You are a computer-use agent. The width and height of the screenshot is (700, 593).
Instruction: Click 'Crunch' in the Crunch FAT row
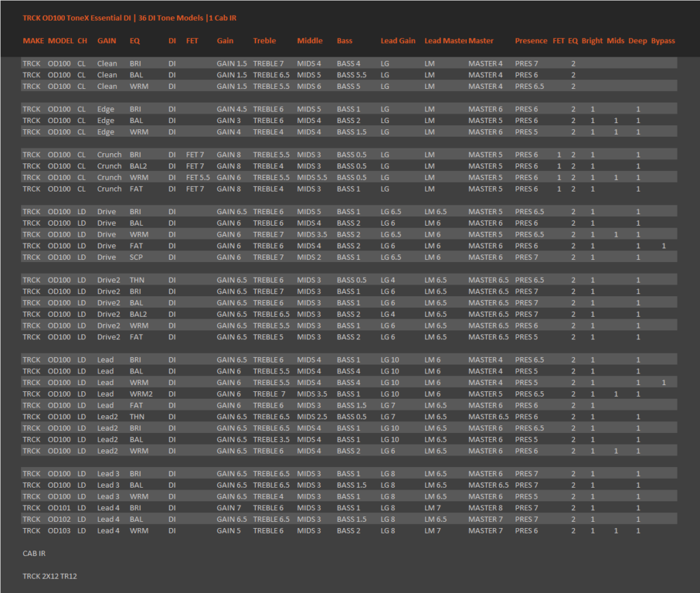point(109,189)
